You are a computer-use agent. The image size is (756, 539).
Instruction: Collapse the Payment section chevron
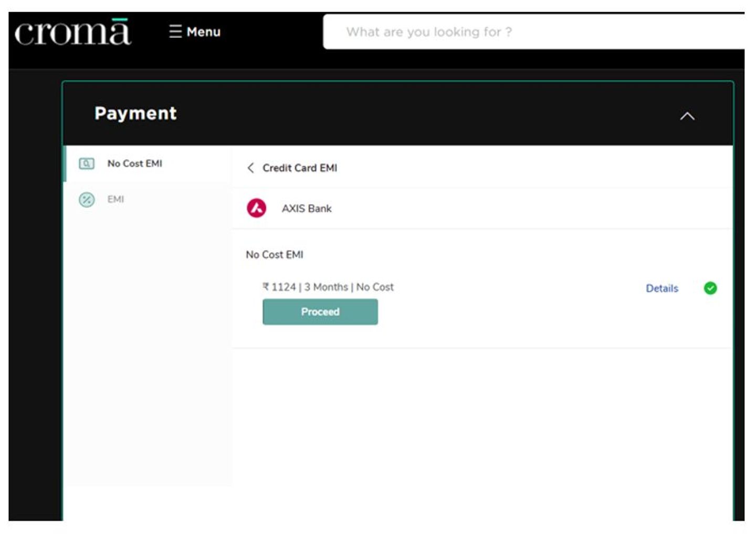(x=687, y=116)
